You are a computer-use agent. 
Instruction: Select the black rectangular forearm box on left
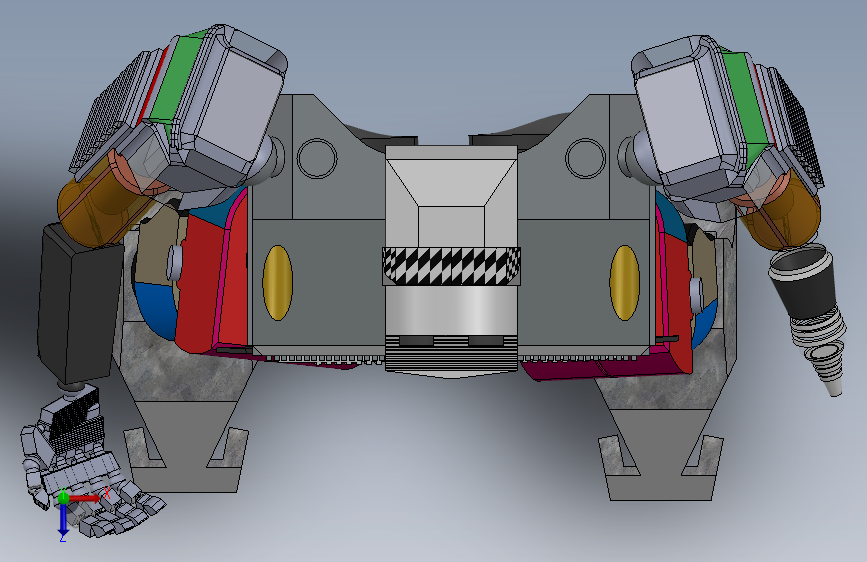click(80, 304)
